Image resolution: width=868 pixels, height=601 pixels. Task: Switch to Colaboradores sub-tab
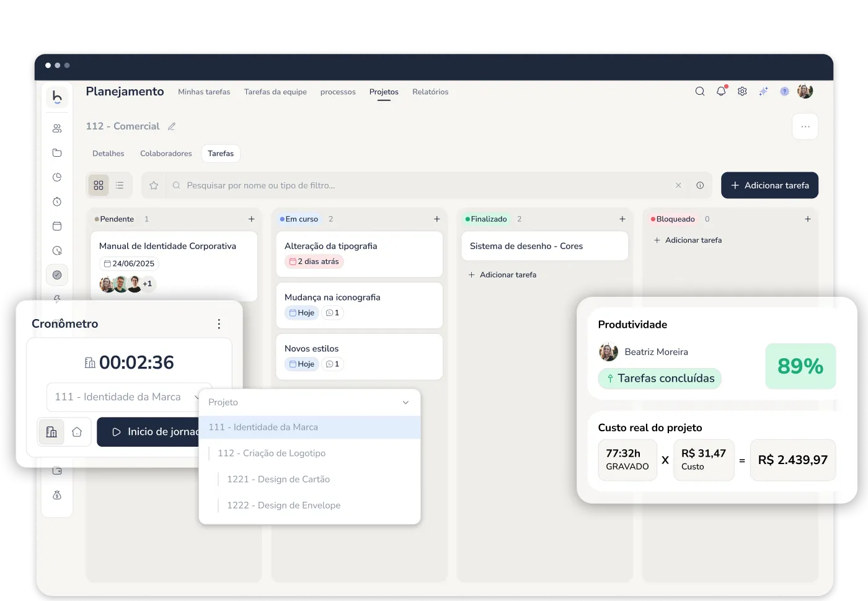tap(166, 154)
